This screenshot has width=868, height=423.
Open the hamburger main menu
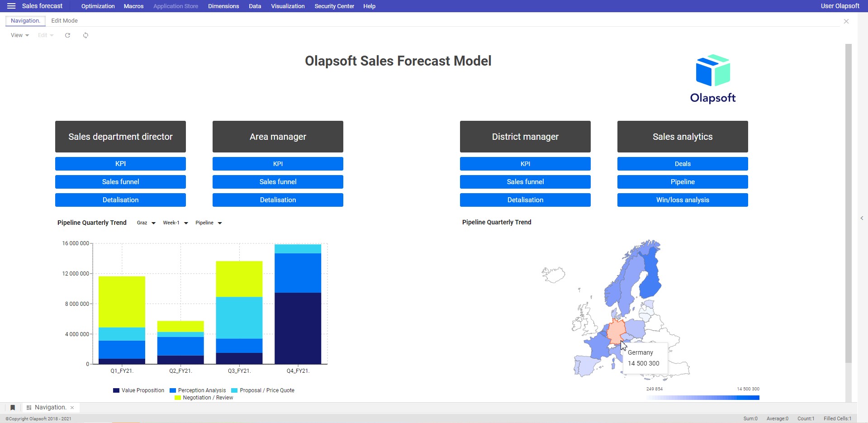[11, 6]
